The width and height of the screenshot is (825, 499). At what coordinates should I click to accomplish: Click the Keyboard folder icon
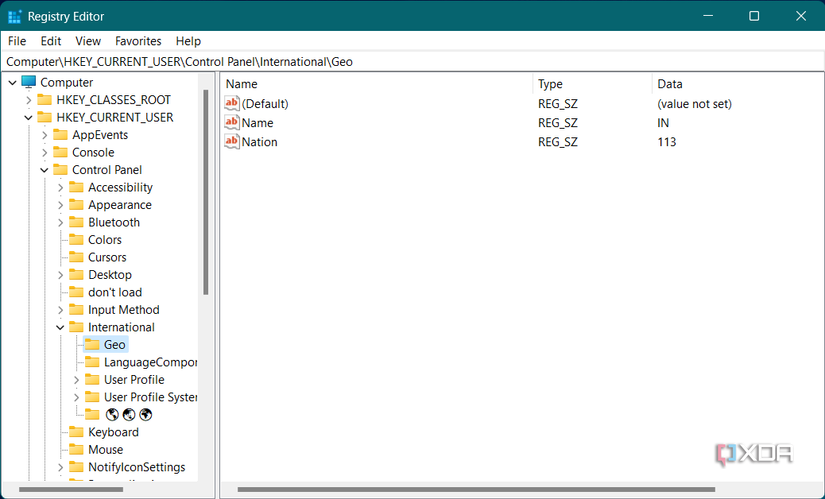click(76, 432)
